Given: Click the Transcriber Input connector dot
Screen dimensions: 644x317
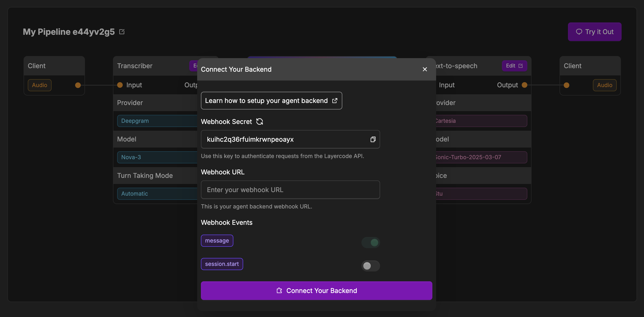Looking at the screenshot, I should pyautogui.click(x=120, y=85).
